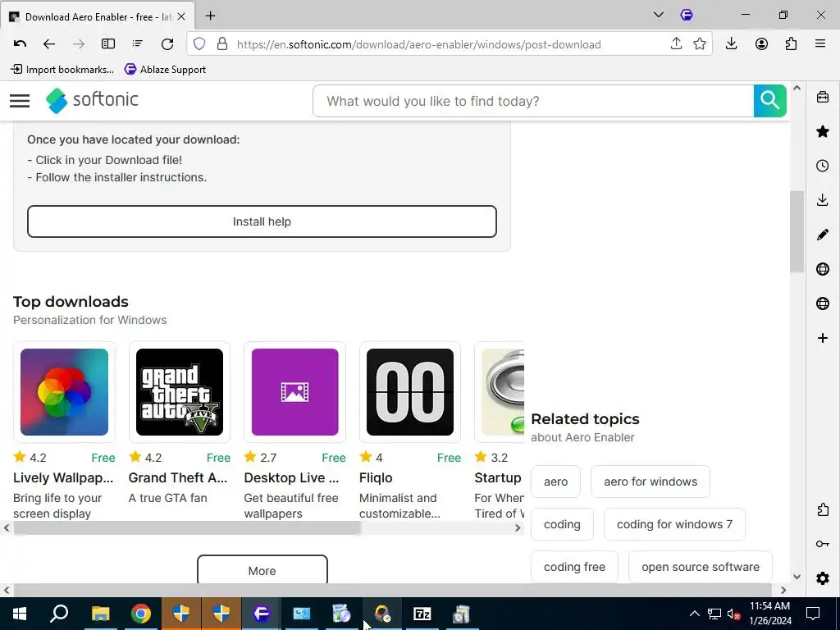
Task: Open the sidebar pencil notes icon
Action: (822, 235)
